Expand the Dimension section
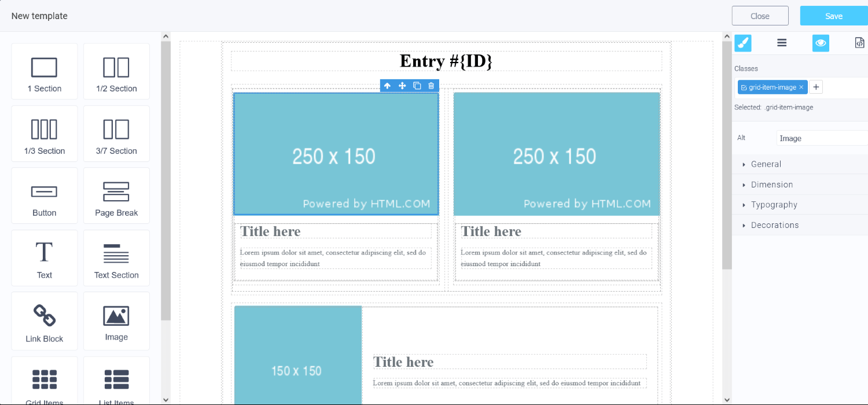 click(800, 185)
